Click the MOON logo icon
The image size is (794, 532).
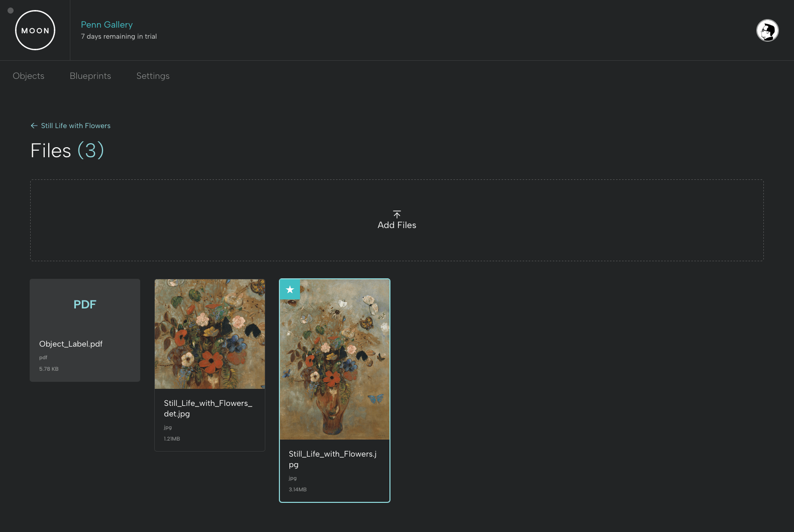(35, 30)
